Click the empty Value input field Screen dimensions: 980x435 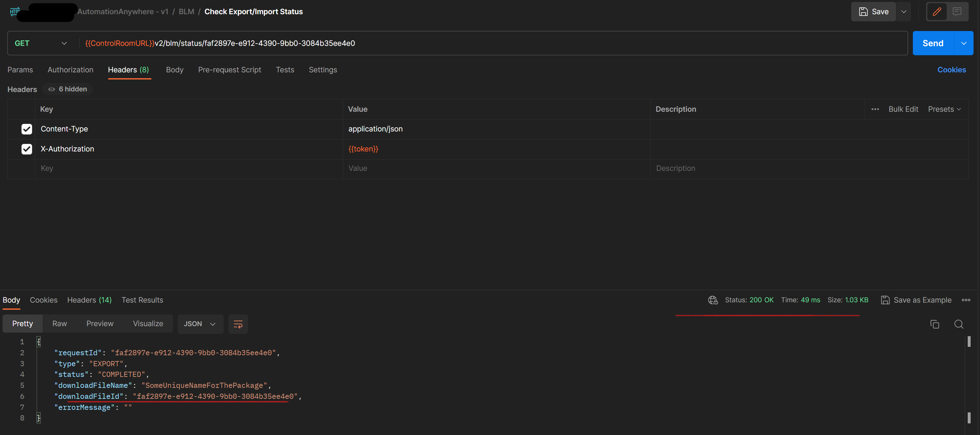(x=496, y=168)
